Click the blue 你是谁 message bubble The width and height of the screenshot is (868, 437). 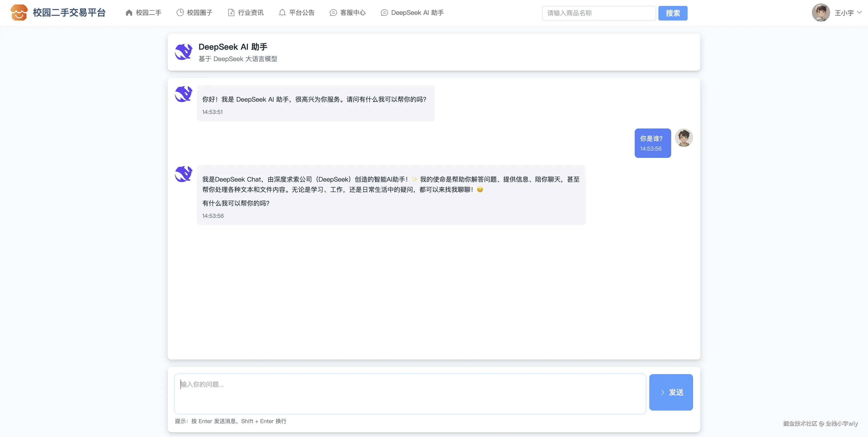pos(652,143)
